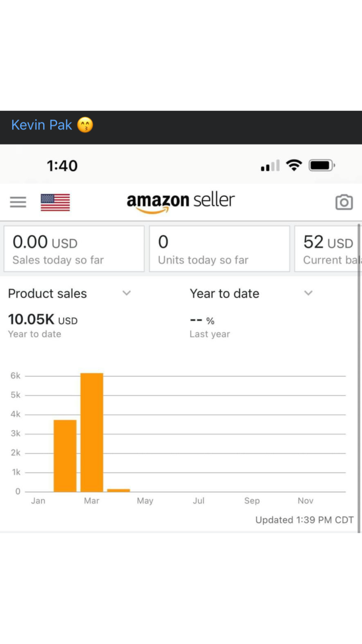Screen dimensions: 362x644
Task: Tap the Last year percentage value
Action: coord(202,320)
